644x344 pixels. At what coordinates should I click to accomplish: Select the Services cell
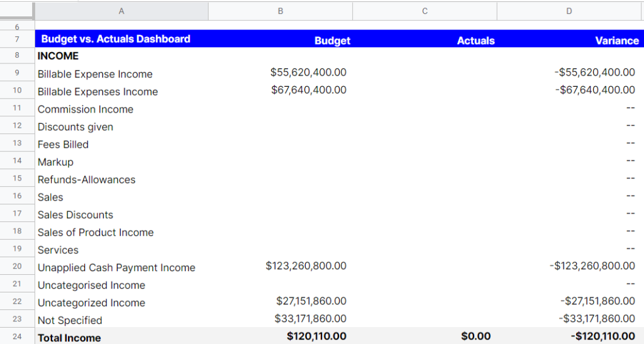point(121,250)
